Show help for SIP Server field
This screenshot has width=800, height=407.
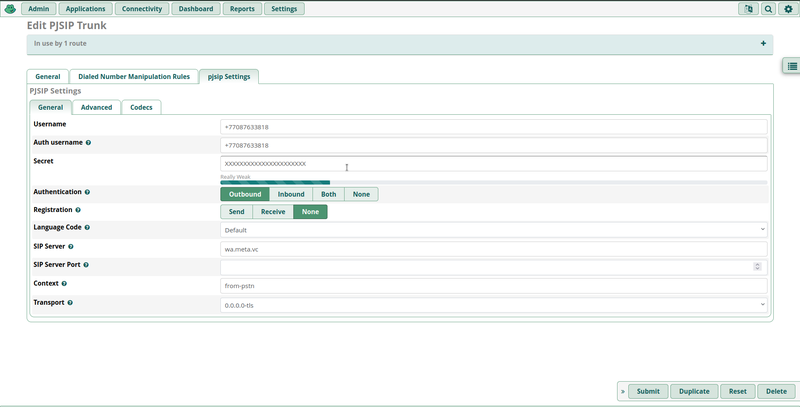point(71,246)
